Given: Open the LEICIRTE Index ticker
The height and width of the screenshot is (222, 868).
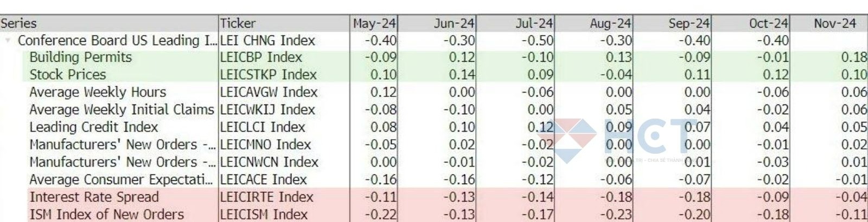Looking at the screenshot, I should (x=267, y=197).
